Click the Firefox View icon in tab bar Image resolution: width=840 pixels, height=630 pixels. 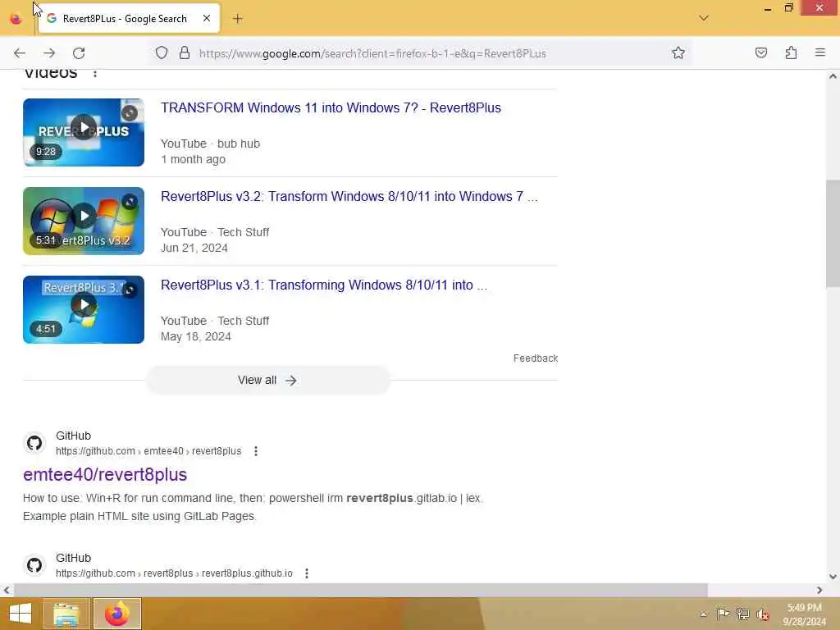click(16, 19)
